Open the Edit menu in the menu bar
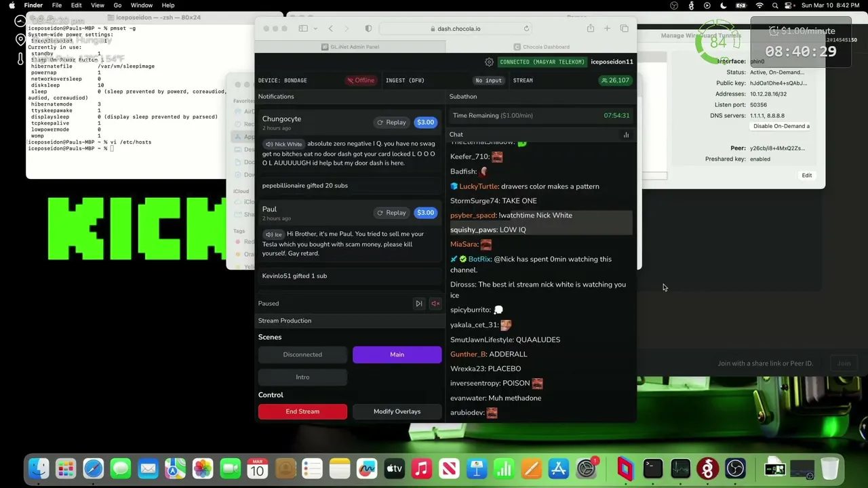The width and height of the screenshot is (868, 488). (76, 5)
